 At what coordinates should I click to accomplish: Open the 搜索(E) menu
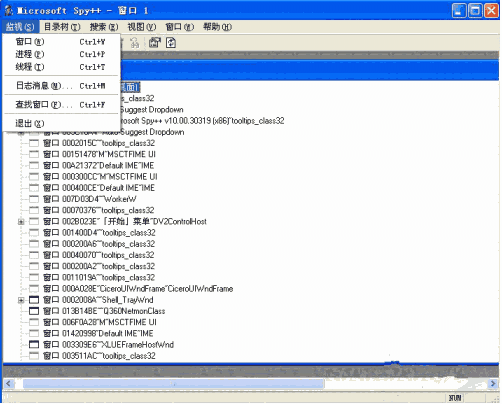pos(104,27)
